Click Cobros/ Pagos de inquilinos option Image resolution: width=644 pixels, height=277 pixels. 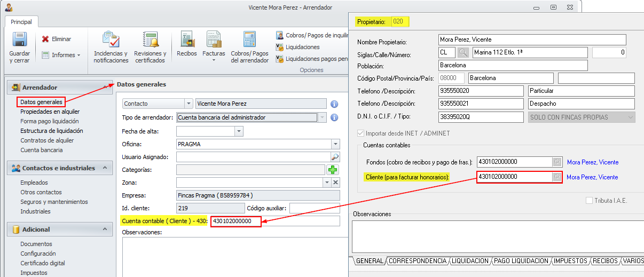[x=312, y=35]
